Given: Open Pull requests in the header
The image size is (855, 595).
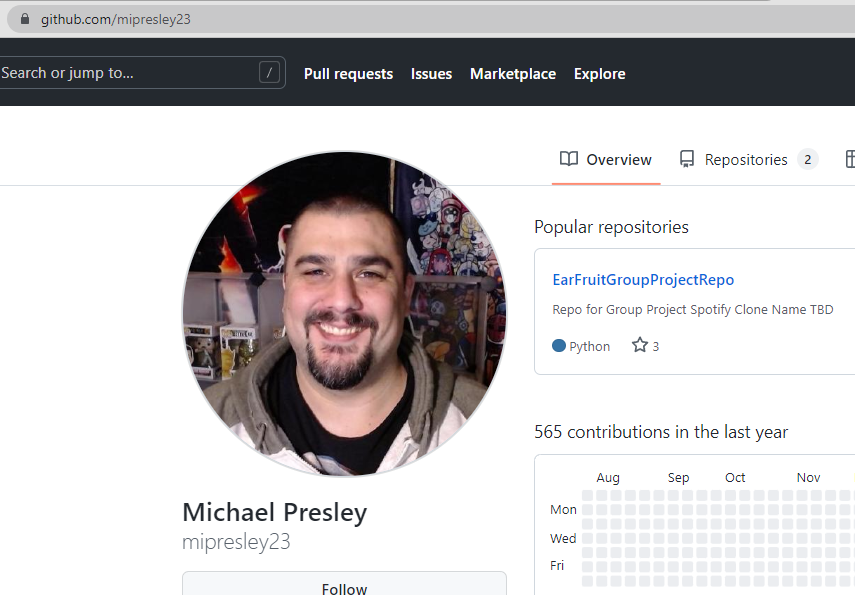Looking at the screenshot, I should click(x=348, y=74).
